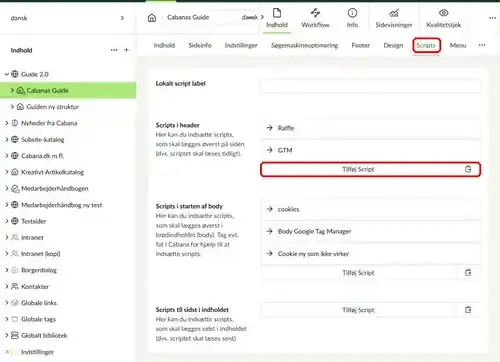The width and height of the screenshot is (500, 362).
Task: Open Raffle script entry
Action: click(x=370, y=128)
